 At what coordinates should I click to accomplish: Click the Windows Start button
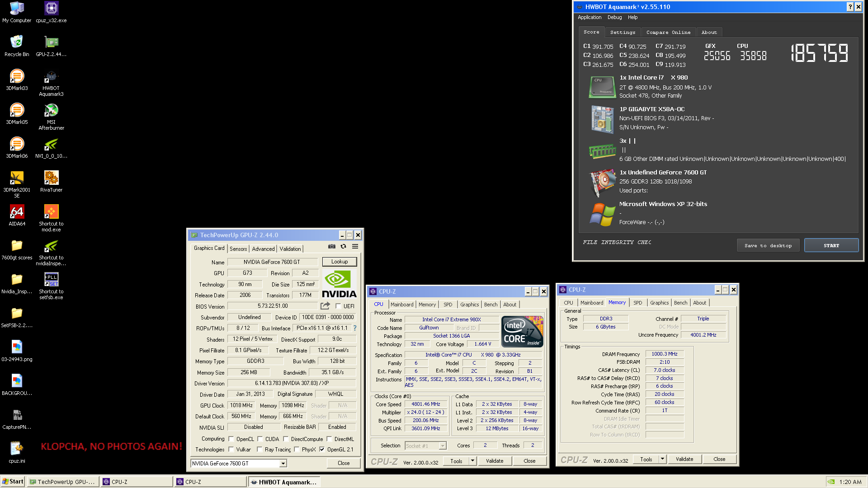pos(13,482)
